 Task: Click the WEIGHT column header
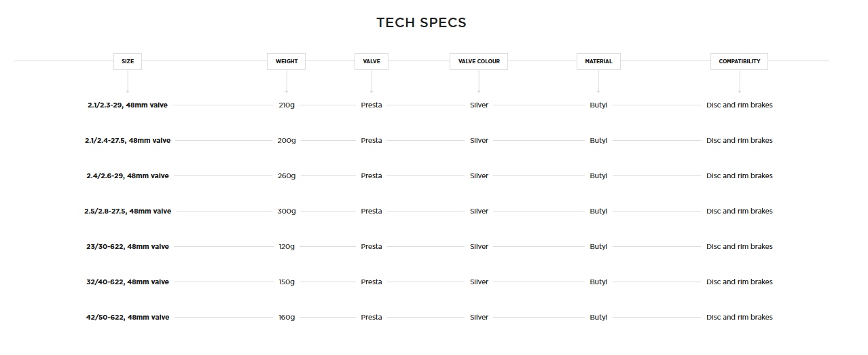pyautogui.click(x=286, y=61)
